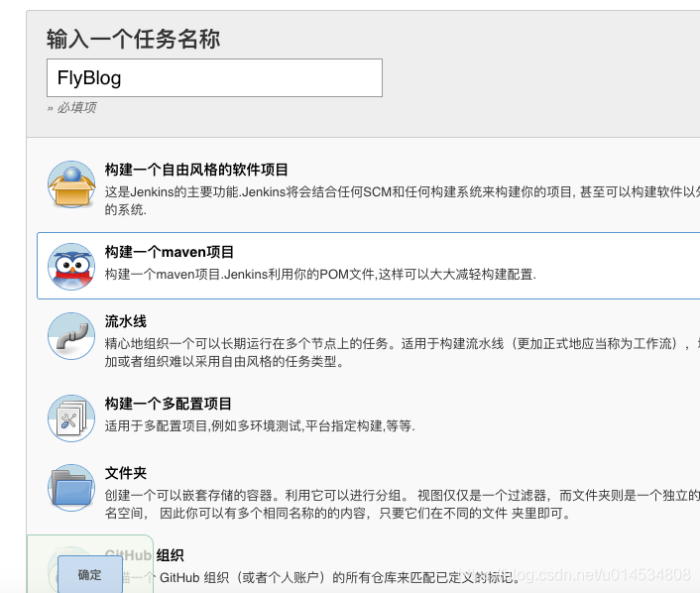Select the maven project owl icon

coord(71,267)
